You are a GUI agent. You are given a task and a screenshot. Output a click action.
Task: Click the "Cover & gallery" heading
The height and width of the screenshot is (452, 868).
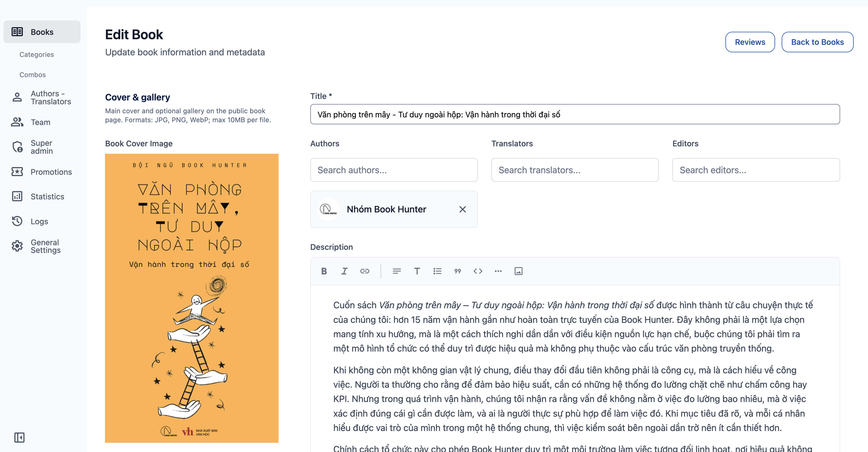137,97
